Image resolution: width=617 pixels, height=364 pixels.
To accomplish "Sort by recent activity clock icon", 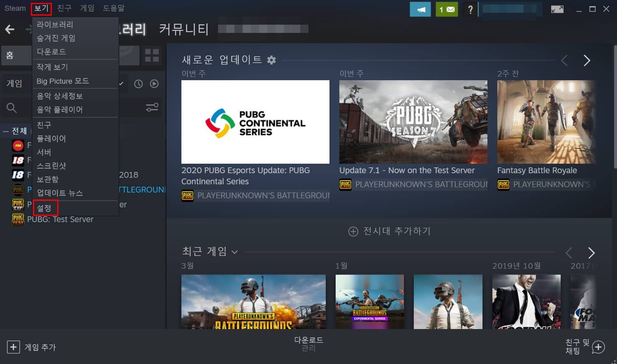I will 139,84.
